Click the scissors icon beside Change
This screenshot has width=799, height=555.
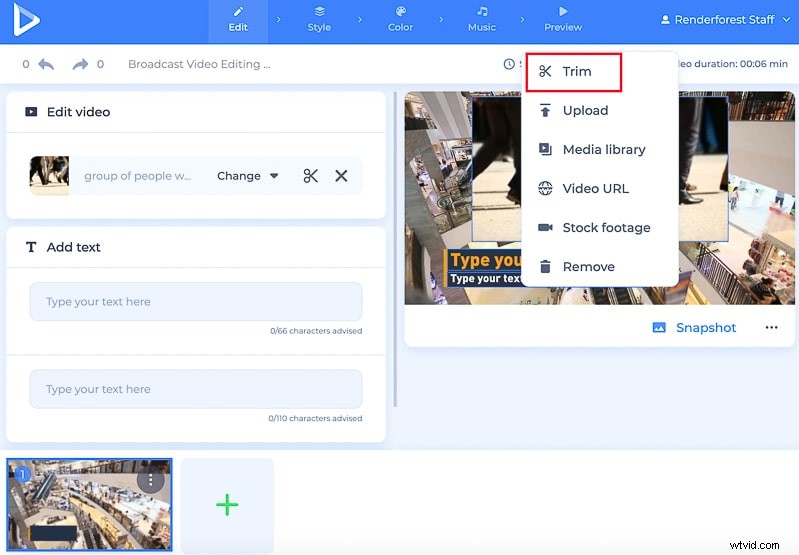(310, 176)
